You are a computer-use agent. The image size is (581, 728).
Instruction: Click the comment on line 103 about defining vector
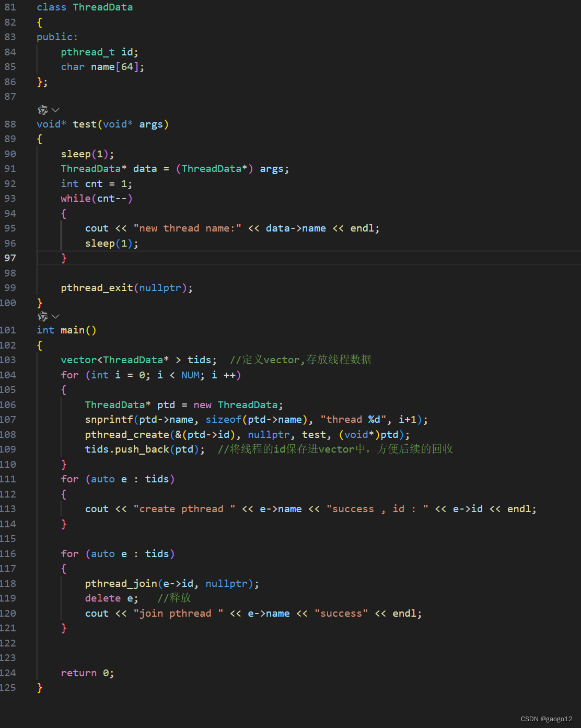300,360
